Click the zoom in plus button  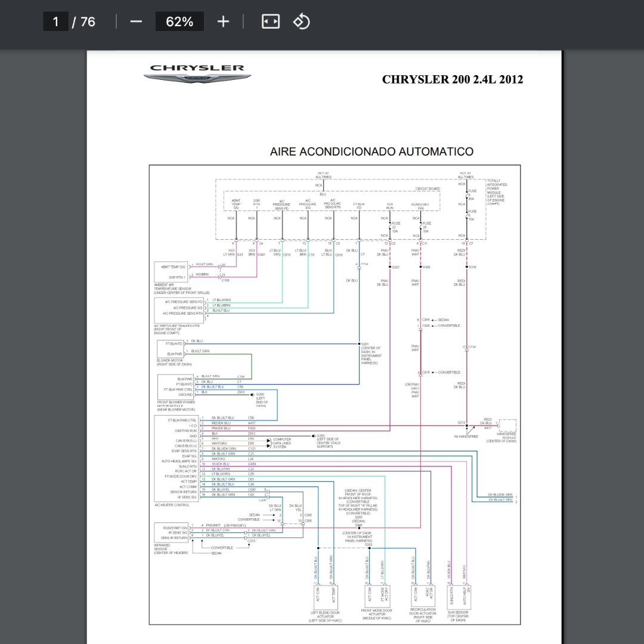223,21
